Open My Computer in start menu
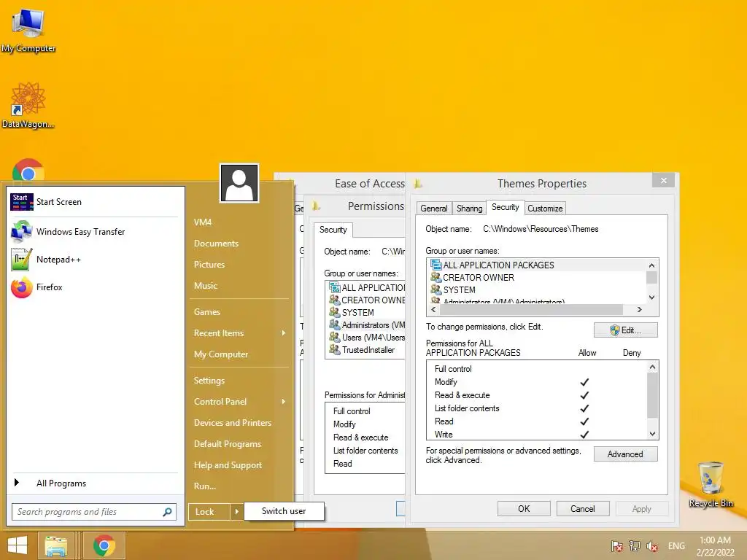747x560 pixels. (x=220, y=354)
